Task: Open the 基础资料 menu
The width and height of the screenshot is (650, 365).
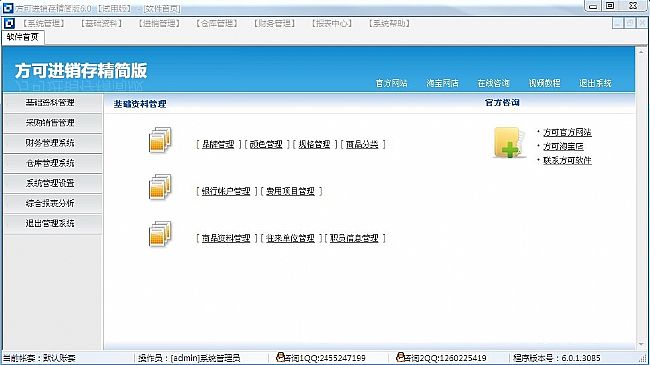Action: pyautogui.click(x=102, y=24)
